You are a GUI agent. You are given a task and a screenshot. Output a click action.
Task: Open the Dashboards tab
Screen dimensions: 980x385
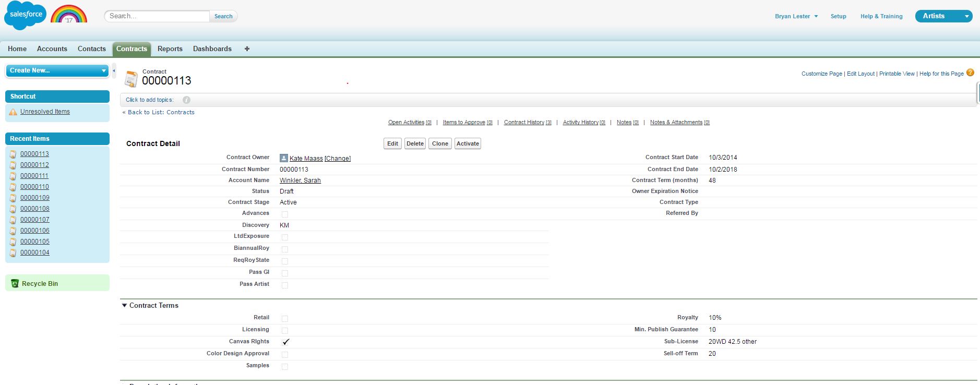[x=212, y=49]
